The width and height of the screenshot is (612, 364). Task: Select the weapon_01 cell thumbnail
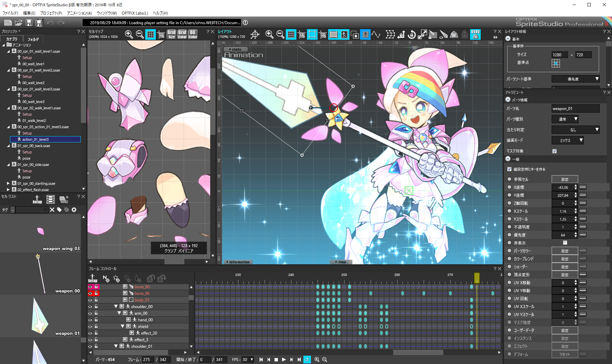[40, 316]
